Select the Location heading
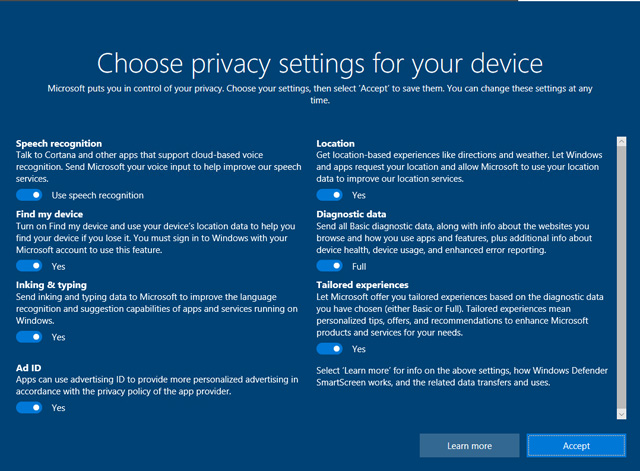640x471 pixels. (336, 144)
